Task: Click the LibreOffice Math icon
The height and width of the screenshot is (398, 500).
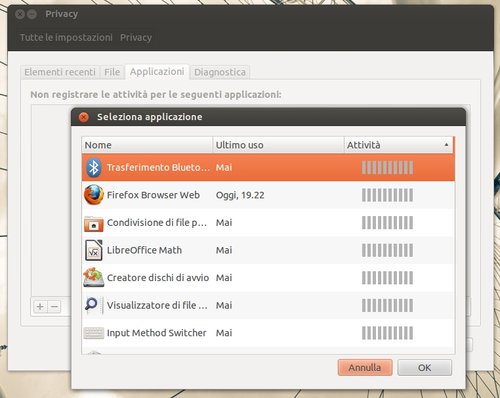Action: (x=94, y=250)
